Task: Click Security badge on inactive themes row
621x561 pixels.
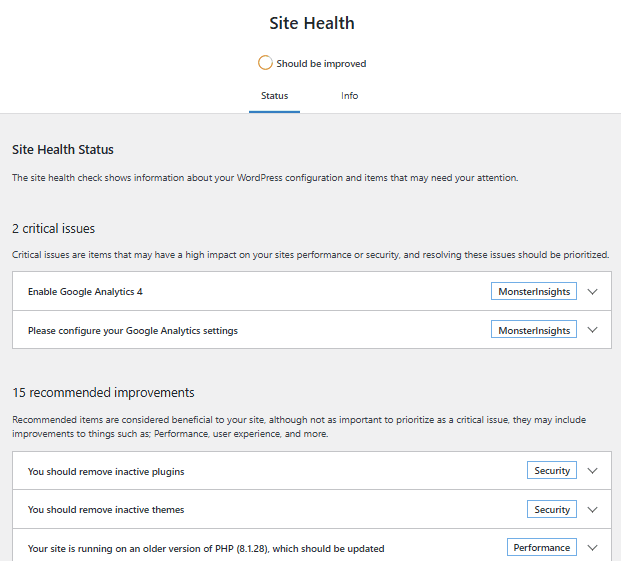Action: [x=552, y=510]
